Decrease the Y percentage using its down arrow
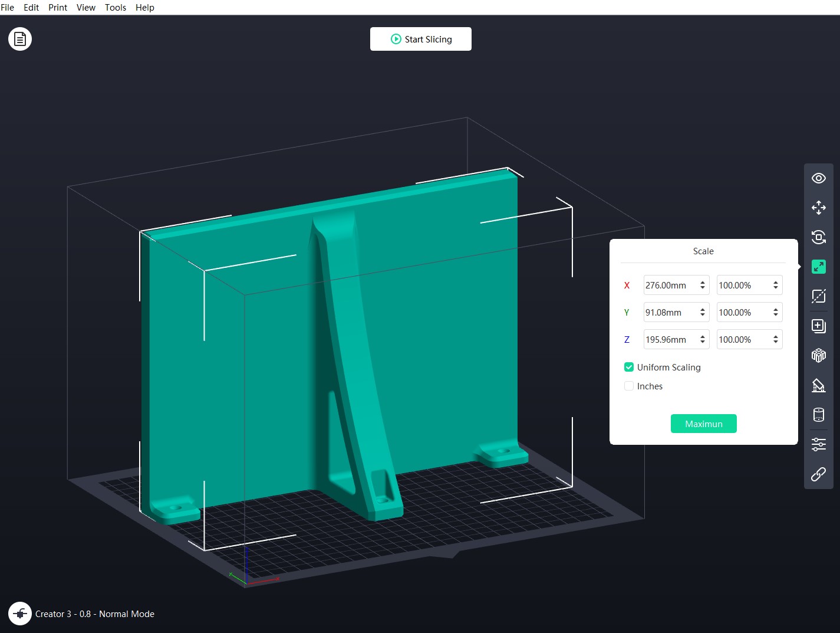840x633 pixels. click(x=775, y=315)
